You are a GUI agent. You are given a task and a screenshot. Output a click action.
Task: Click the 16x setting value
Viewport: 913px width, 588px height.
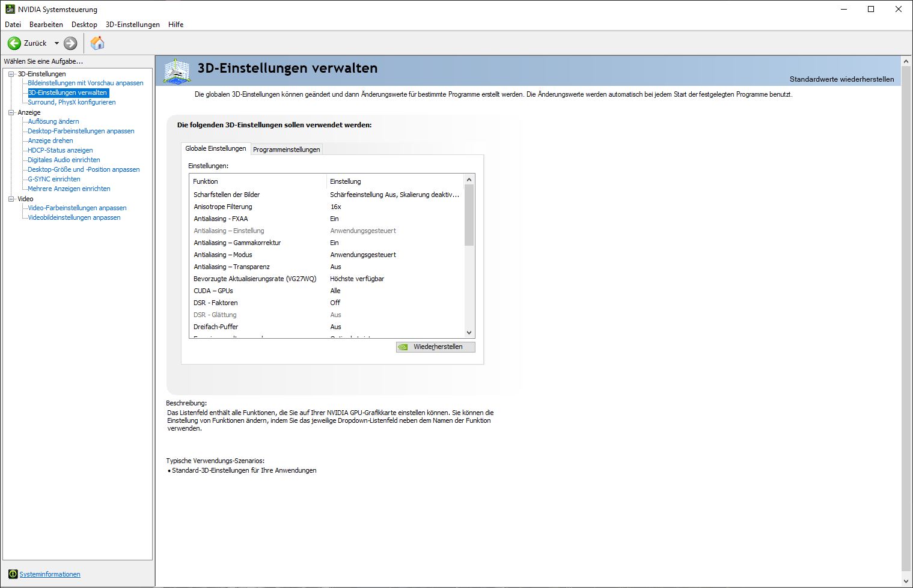point(335,207)
